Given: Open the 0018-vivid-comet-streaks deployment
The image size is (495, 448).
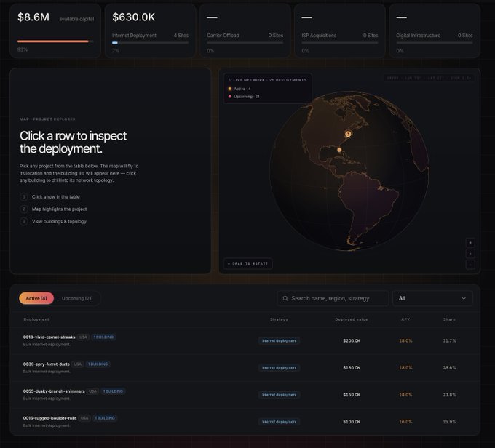Looking at the screenshot, I should [245, 341].
